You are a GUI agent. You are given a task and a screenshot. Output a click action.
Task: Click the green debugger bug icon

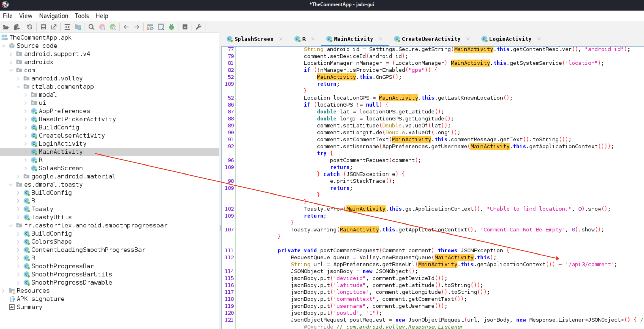click(172, 27)
